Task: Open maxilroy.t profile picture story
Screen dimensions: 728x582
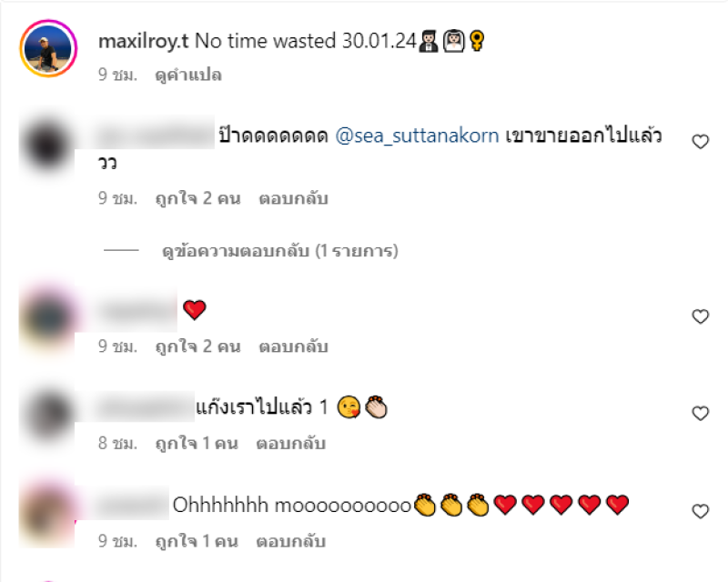Action: [48, 48]
